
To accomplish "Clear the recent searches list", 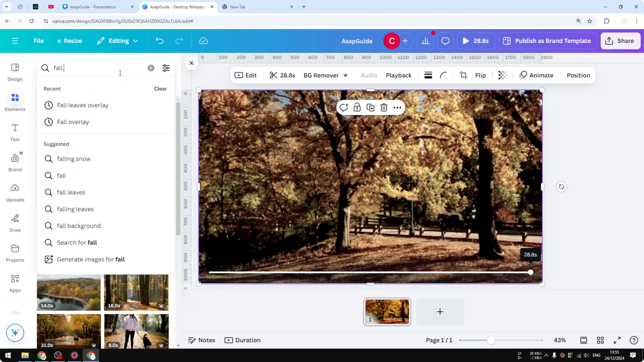I will tap(160, 89).
